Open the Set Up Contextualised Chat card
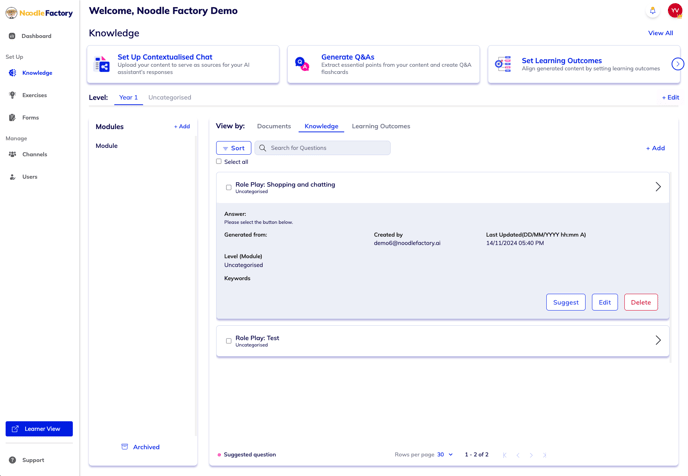This screenshot has height=476, width=688. (x=183, y=64)
